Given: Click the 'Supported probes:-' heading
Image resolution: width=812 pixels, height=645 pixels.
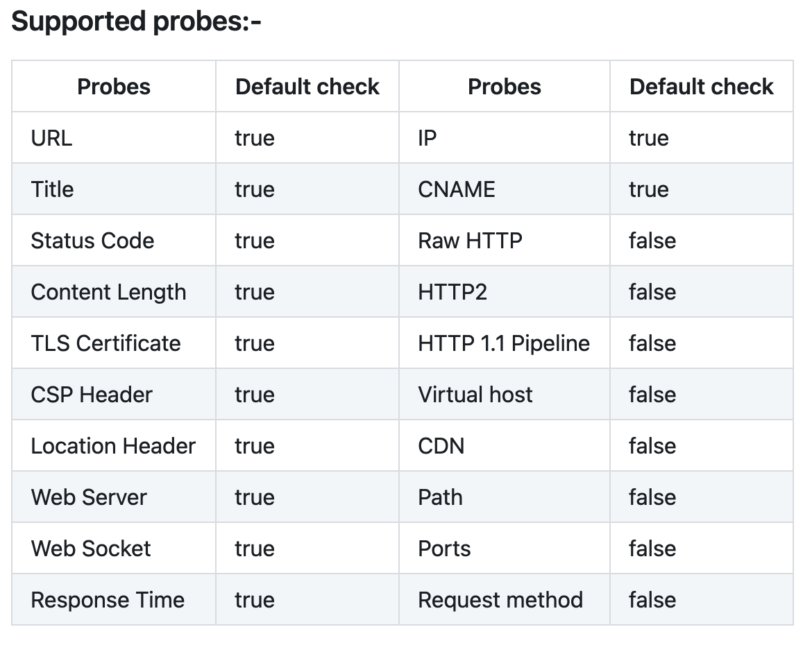Looking at the screenshot, I should [x=136, y=22].
